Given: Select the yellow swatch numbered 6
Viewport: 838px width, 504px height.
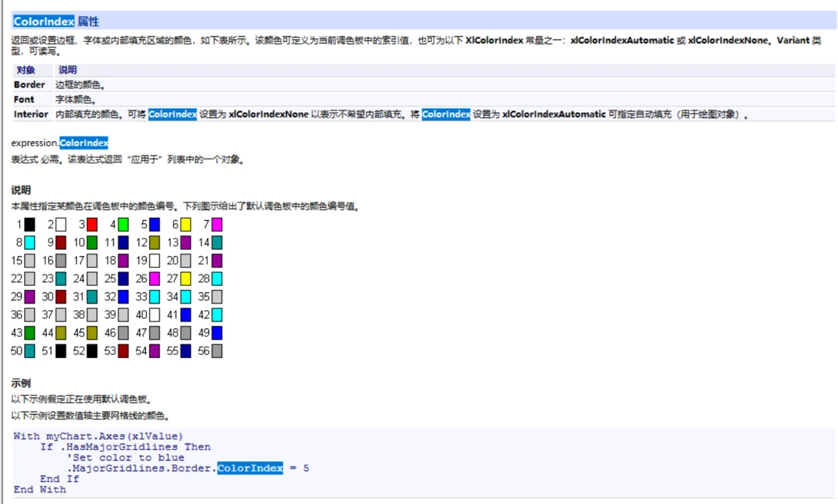Looking at the screenshot, I should coord(186,224).
